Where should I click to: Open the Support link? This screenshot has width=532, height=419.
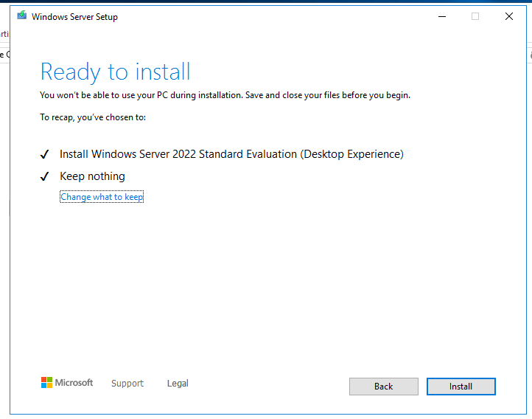pos(127,384)
